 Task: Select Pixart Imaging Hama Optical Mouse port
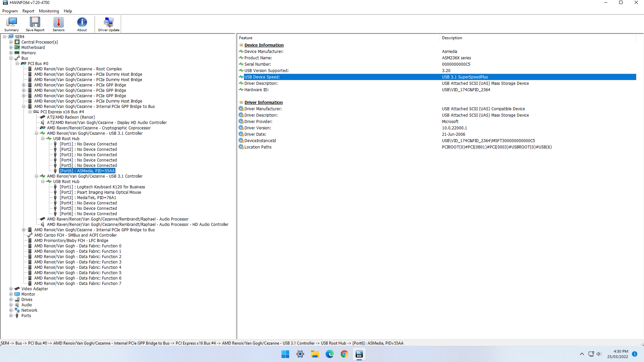(x=100, y=192)
